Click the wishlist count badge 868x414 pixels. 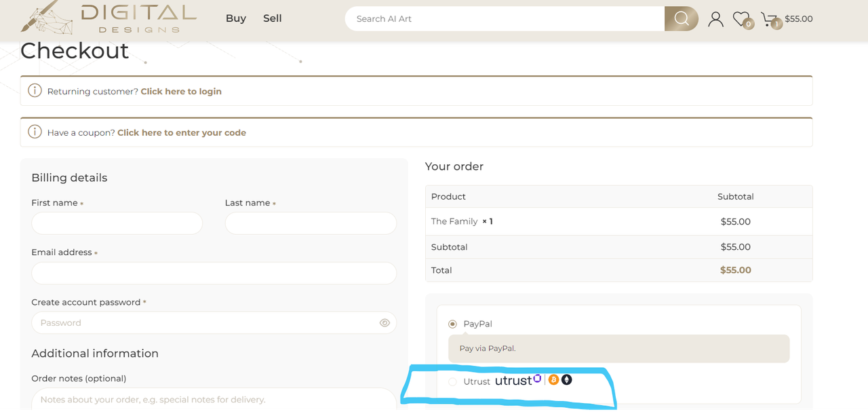(x=748, y=24)
